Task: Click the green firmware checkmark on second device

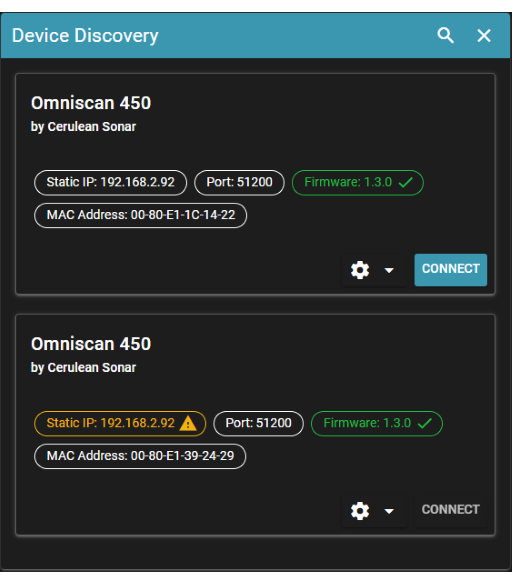Action: 425,423
